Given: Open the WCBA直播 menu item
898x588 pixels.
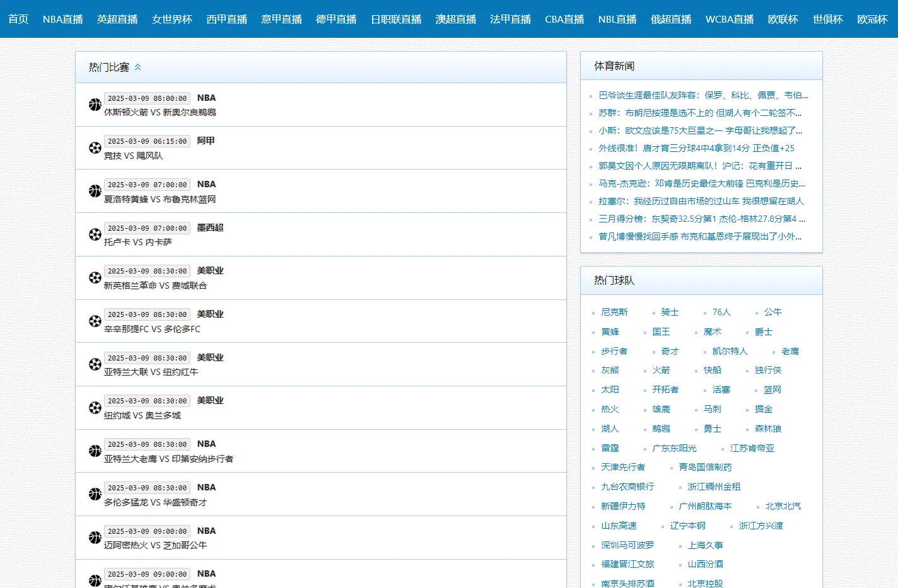Looking at the screenshot, I should pyautogui.click(x=730, y=19).
